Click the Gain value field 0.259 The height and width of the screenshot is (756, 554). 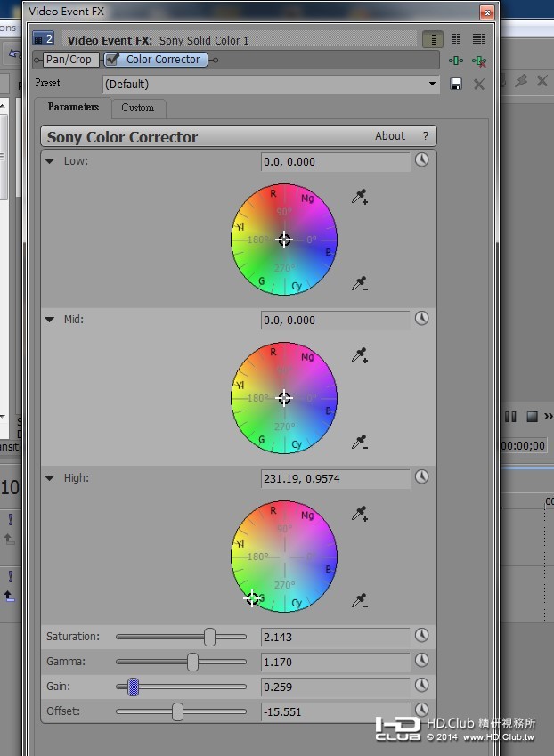pos(336,687)
